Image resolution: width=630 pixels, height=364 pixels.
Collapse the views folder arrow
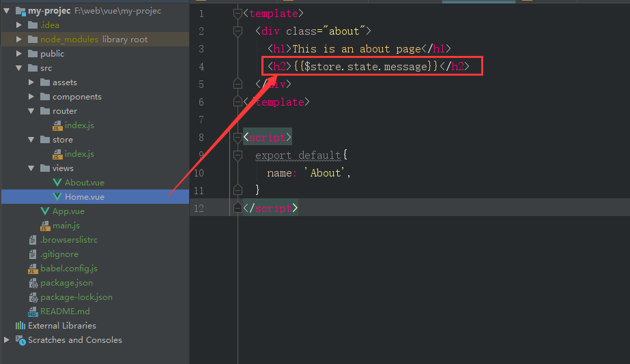pos(31,168)
